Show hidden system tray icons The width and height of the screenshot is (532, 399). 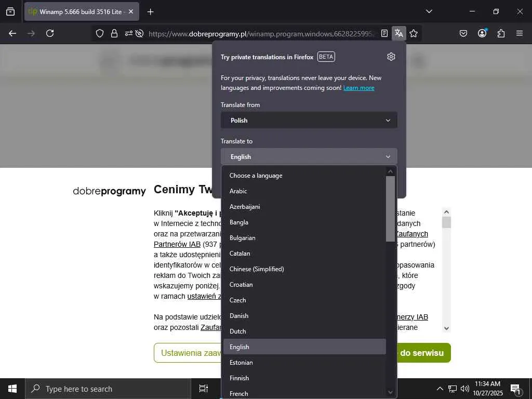(x=440, y=389)
